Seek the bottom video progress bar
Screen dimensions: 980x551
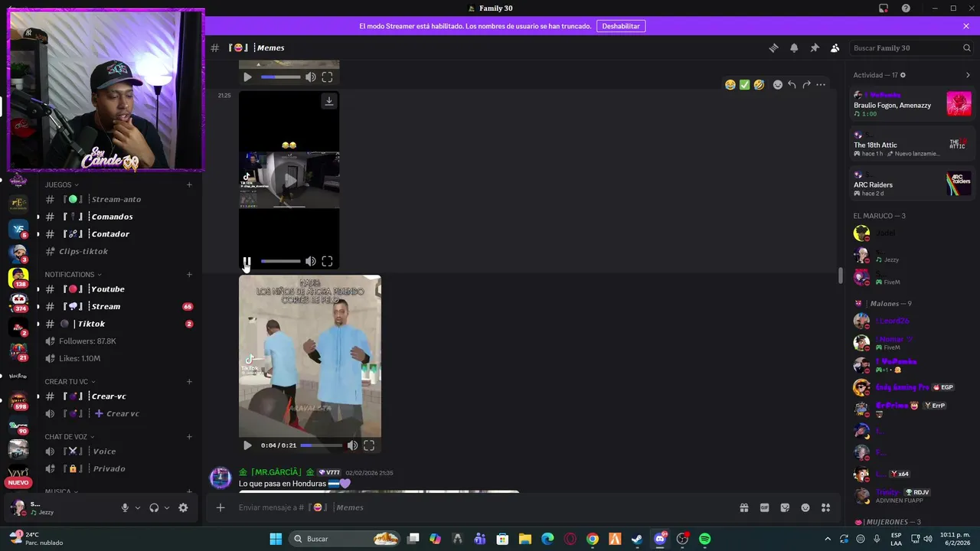point(321,445)
